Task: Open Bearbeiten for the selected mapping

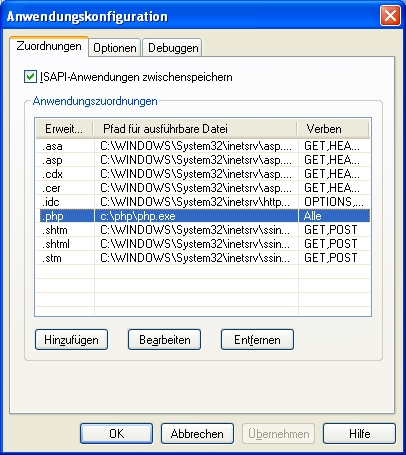Action: click(164, 340)
